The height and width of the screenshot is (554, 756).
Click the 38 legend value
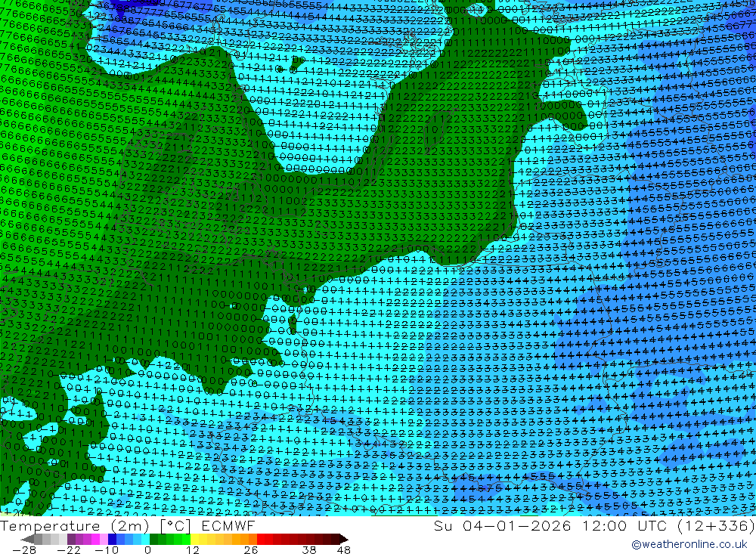pyautogui.click(x=309, y=550)
